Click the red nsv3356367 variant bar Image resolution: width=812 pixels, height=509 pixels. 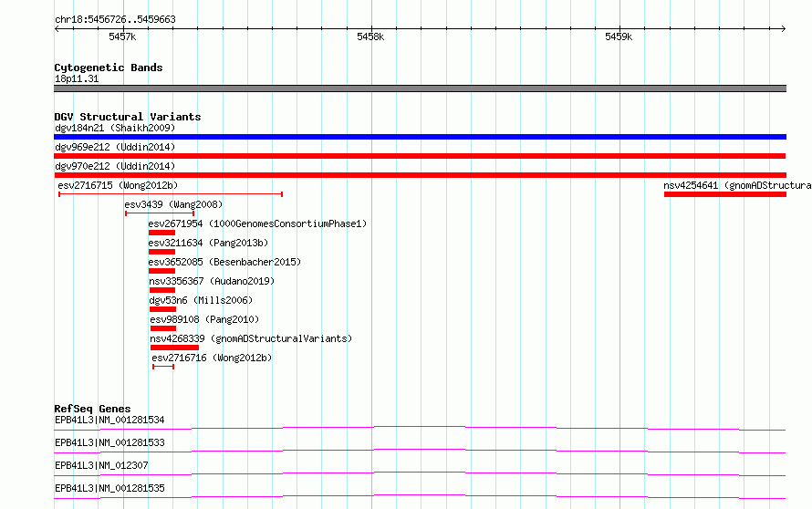(162, 290)
